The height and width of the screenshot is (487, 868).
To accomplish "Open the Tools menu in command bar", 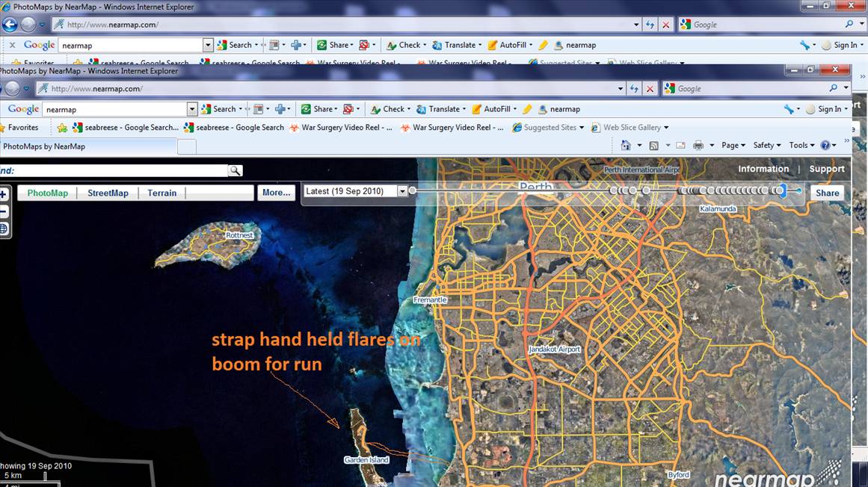I will coord(801,146).
